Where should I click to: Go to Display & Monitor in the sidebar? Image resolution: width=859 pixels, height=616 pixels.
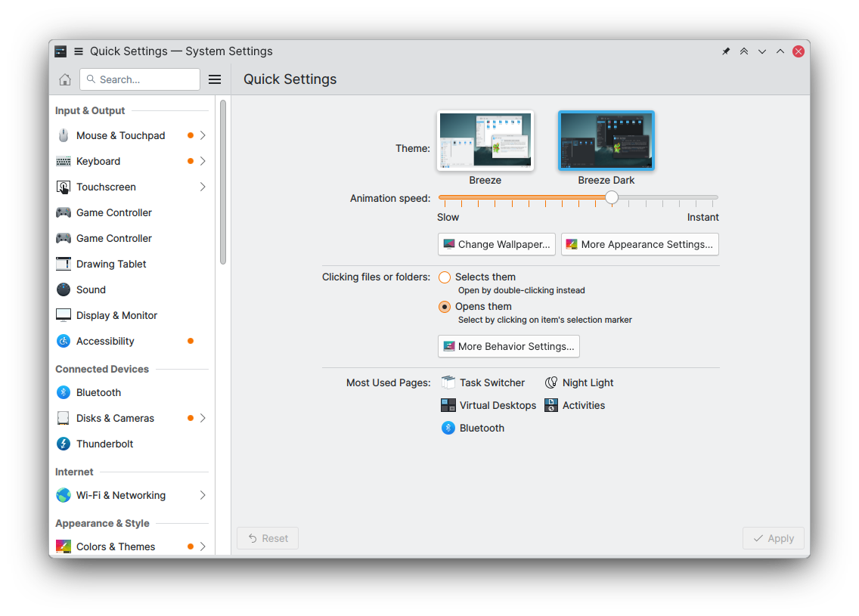point(116,315)
